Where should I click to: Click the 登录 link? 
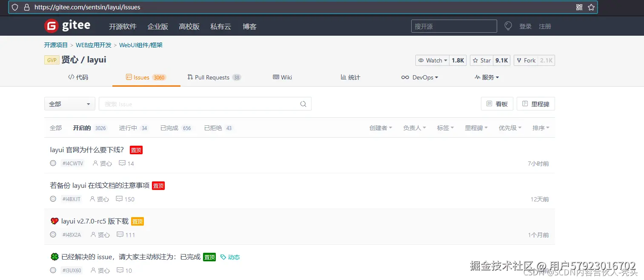pyautogui.click(x=525, y=26)
